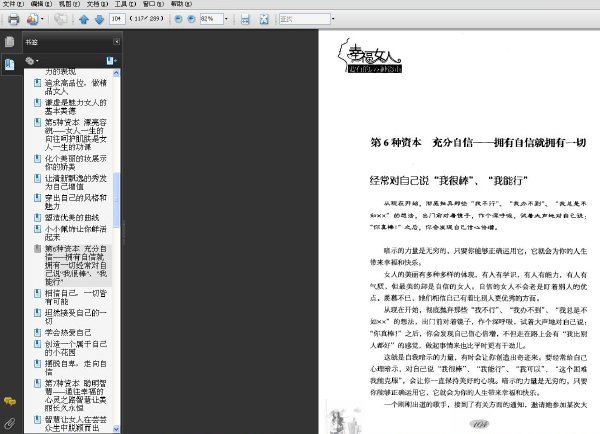Screen dimensions: 600x434
Task: Click bookmark icon beside 穿出自己的风格和魅力
Action: coord(37,198)
